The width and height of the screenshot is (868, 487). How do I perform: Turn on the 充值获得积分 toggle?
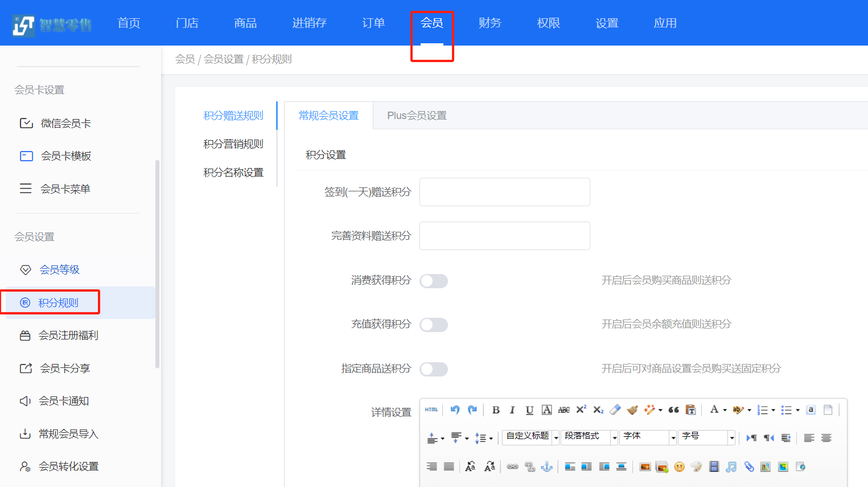click(x=434, y=325)
